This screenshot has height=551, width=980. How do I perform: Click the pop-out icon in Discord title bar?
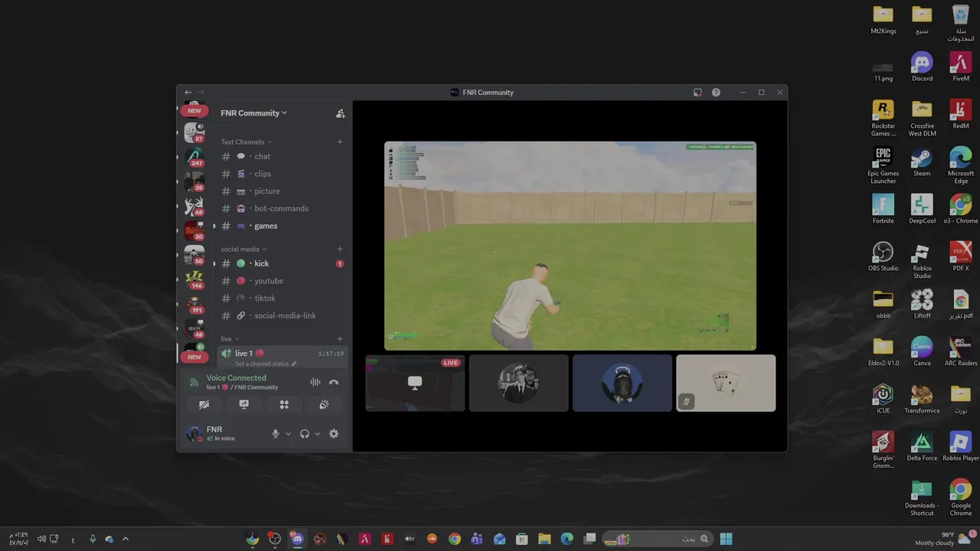pyautogui.click(x=697, y=93)
